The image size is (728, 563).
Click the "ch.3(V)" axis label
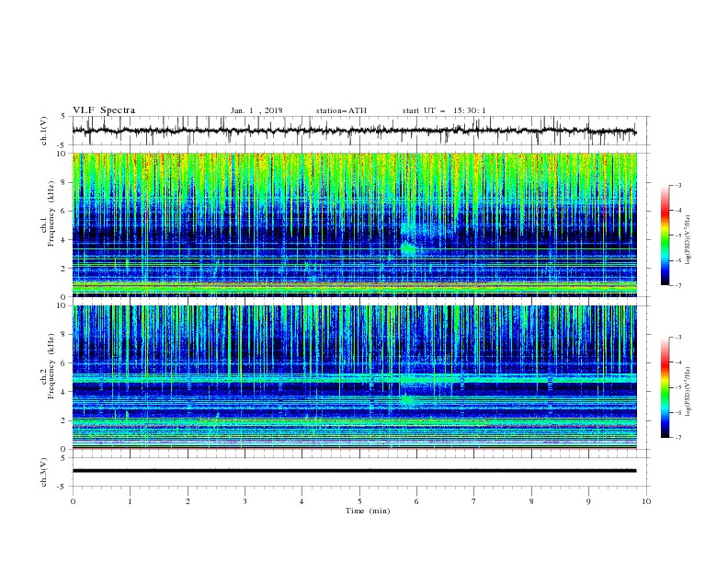tap(44, 472)
